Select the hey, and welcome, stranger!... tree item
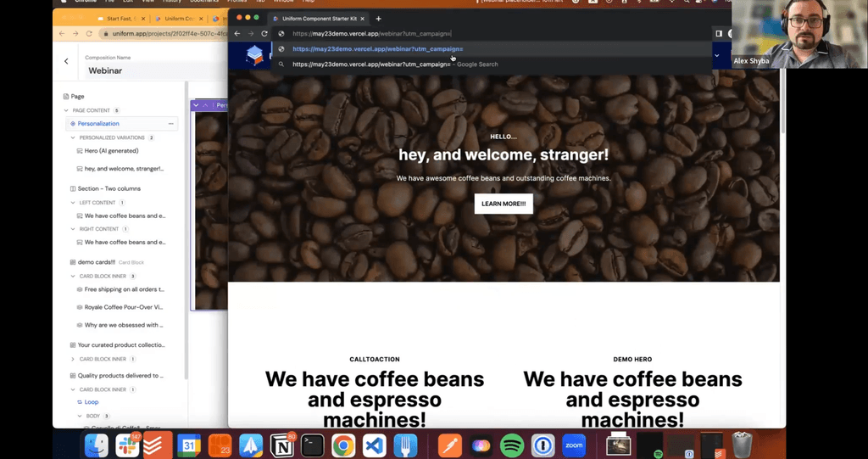 (x=124, y=169)
